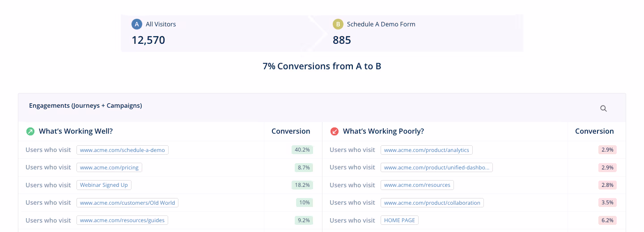
Task: Click the Conversion column header under Working Well
Action: pyautogui.click(x=291, y=131)
